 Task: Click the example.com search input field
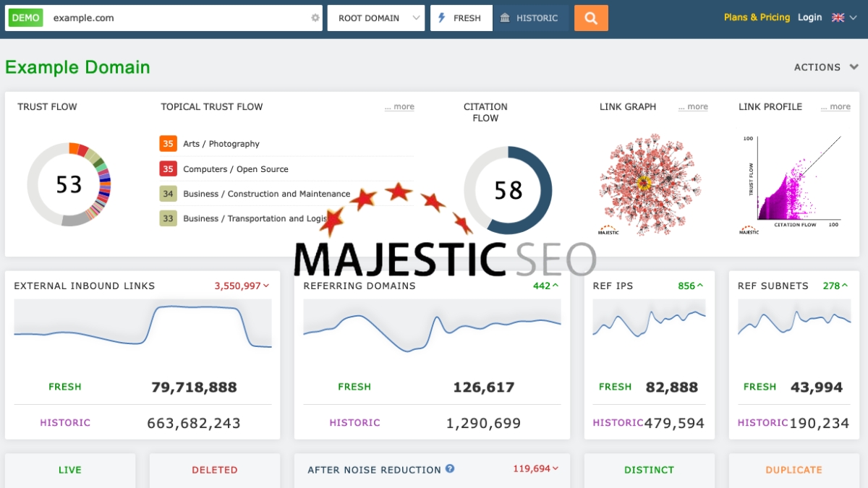point(166,17)
